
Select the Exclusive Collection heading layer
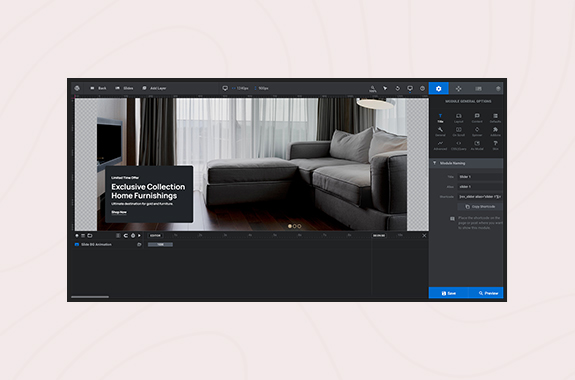(x=148, y=191)
